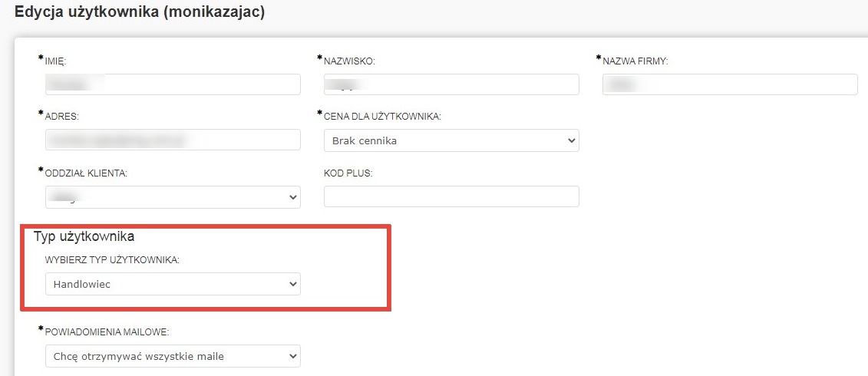Viewport: 868px width, 376px height.
Task: Click the POWIADOMIENIA MAILOWE label
Action: (x=107, y=331)
